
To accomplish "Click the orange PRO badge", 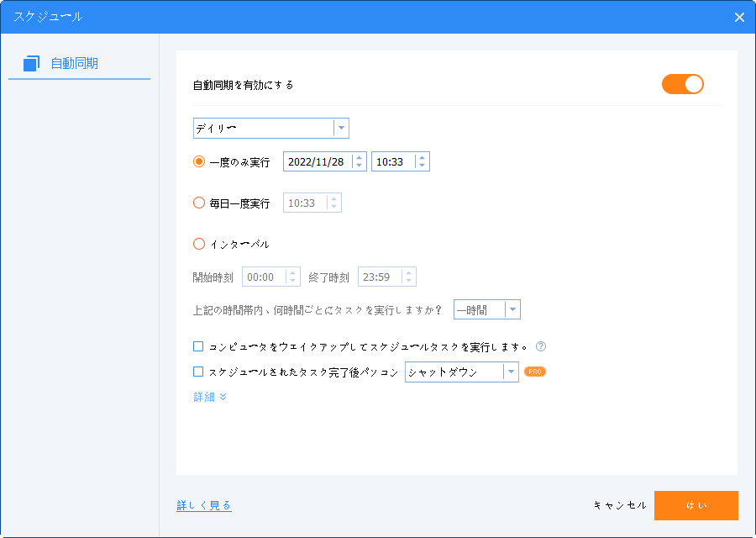I will point(535,372).
